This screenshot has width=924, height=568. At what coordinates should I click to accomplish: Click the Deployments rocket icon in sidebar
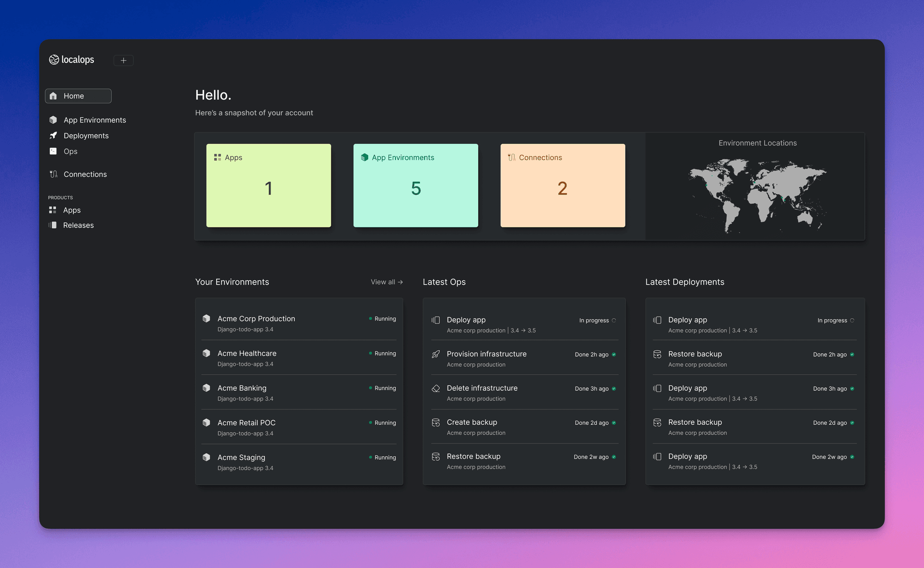[x=53, y=135]
